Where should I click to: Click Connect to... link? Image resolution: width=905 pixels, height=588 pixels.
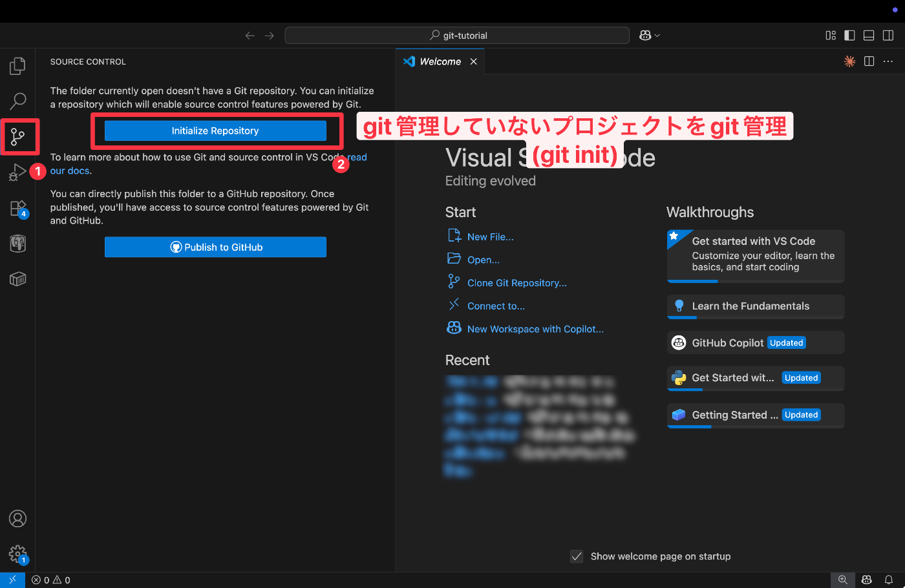[496, 306]
